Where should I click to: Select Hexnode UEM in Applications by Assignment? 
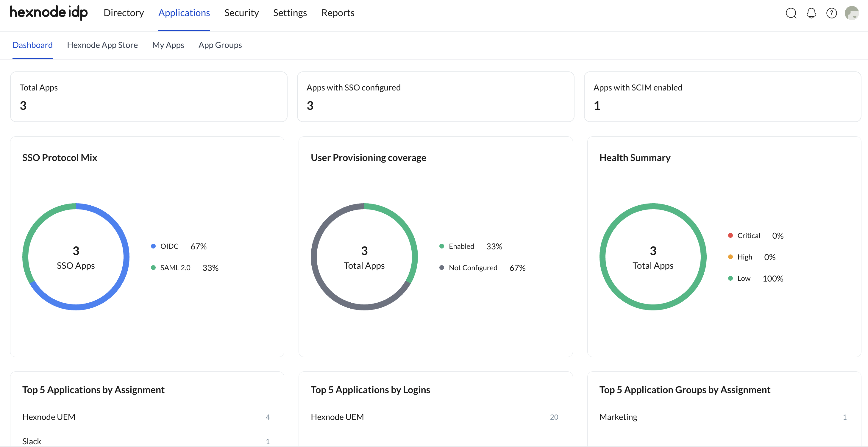(x=49, y=417)
